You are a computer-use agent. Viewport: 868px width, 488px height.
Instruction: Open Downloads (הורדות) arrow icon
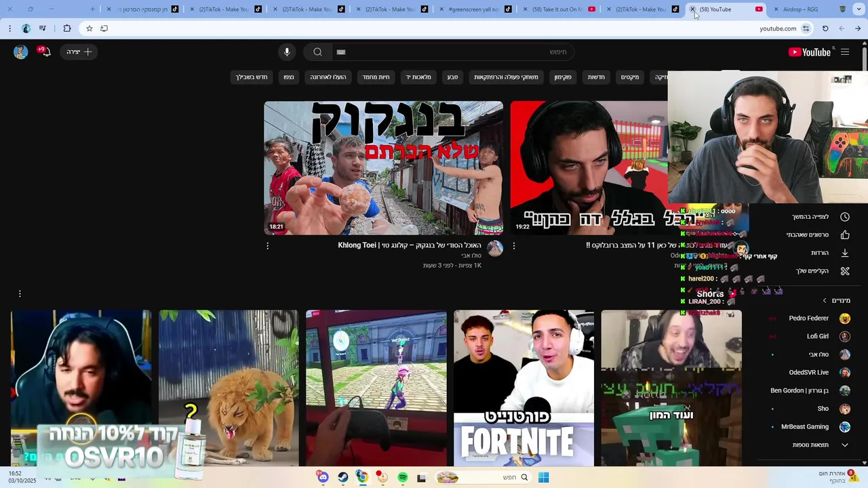(845, 253)
